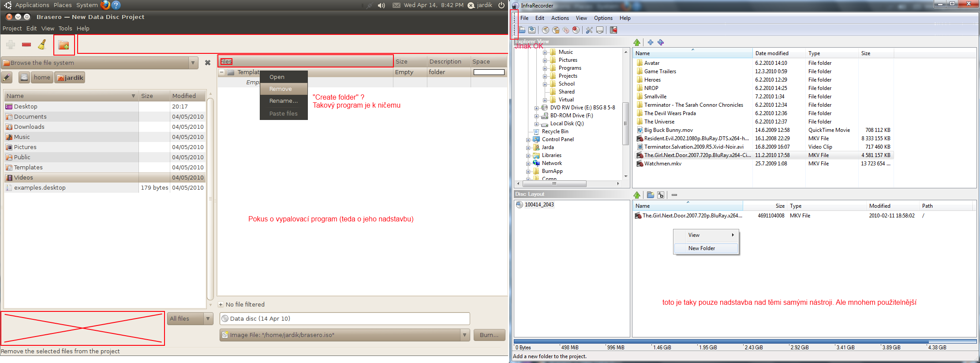
Task: Click the rename 'ab' icon in Disc Layout
Action: [661, 195]
